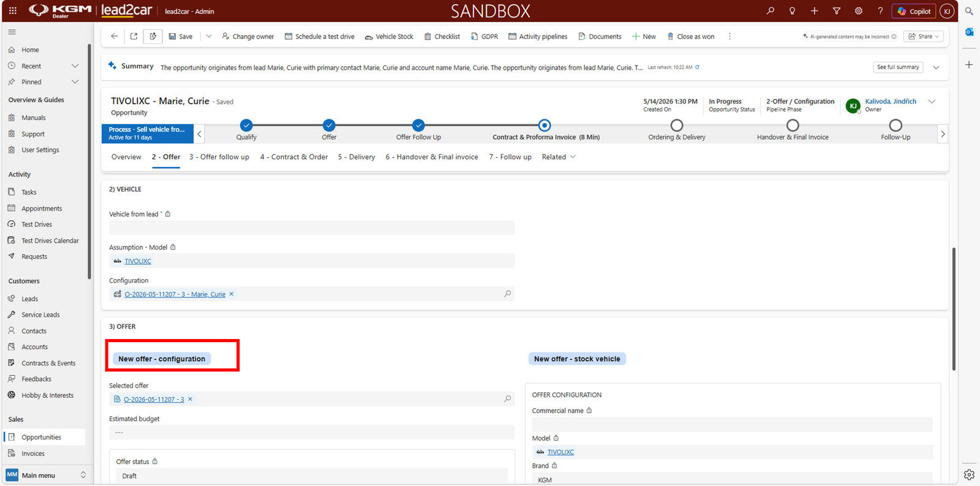
Task: Click more commands ellipsis in toolbar
Action: (x=729, y=36)
